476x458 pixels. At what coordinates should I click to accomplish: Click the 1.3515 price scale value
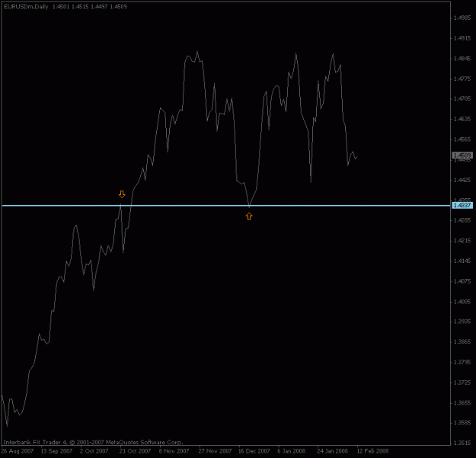(x=462, y=443)
